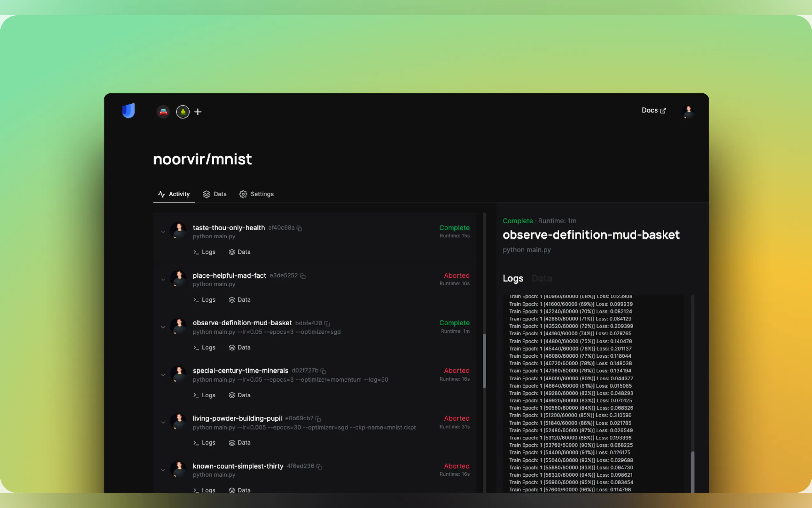Open the Settings tab

(x=256, y=194)
